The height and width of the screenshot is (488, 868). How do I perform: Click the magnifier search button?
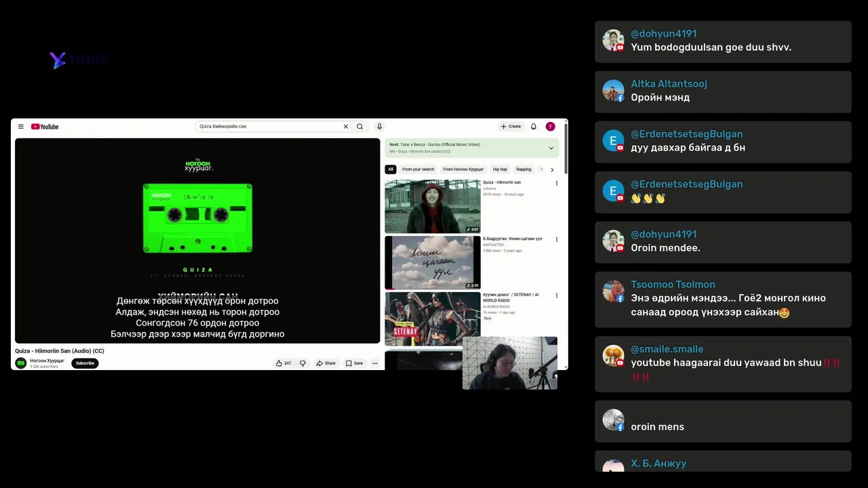tap(360, 127)
